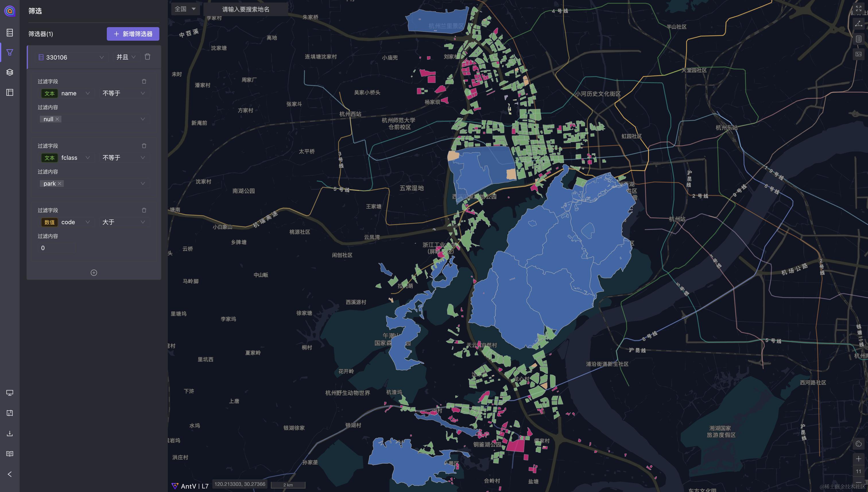The width and height of the screenshot is (868, 492).
Task: Remove the park tag from filter
Action: pyautogui.click(x=60, y=183)
